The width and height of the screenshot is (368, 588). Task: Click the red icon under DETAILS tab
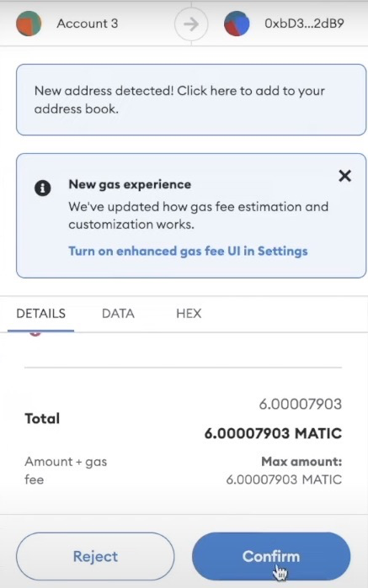tap(35, 333)
